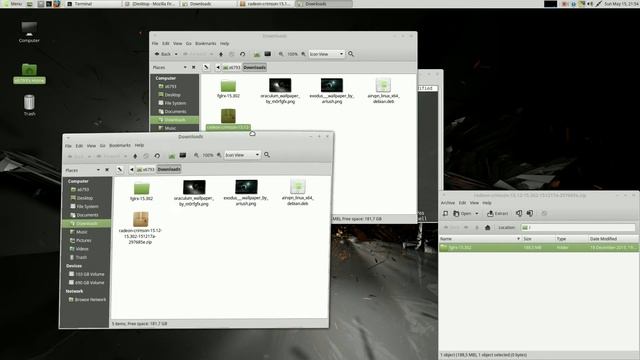Reload the rear Downloads window
This screenshot has width=640, height=360.
(242, 54)
